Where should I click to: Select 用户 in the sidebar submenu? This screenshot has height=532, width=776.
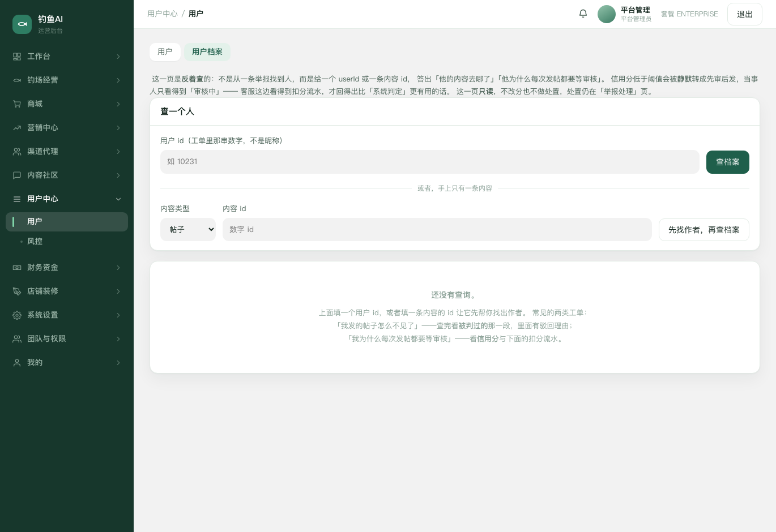pyautogui.click(x=67, y=222)
